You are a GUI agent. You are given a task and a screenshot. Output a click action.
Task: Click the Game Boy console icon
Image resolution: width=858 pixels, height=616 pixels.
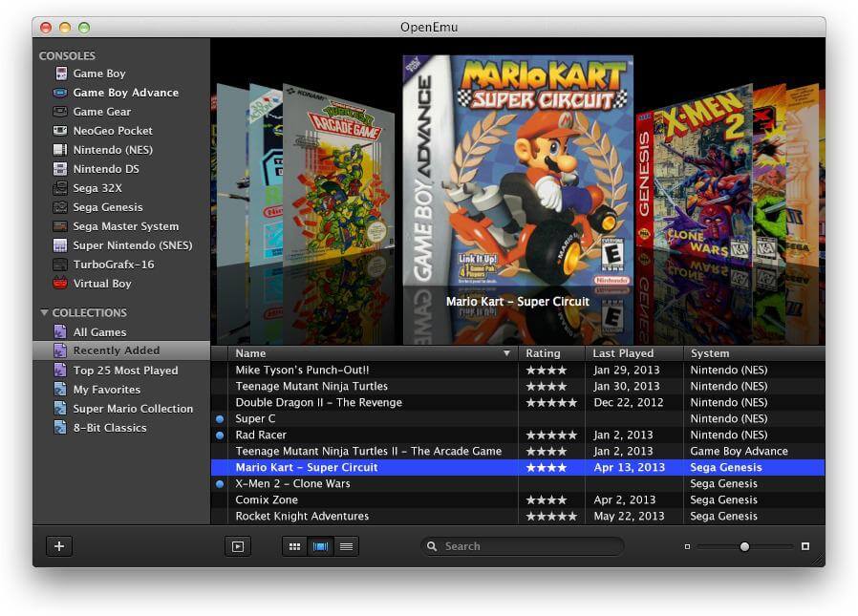click(61, 74)
